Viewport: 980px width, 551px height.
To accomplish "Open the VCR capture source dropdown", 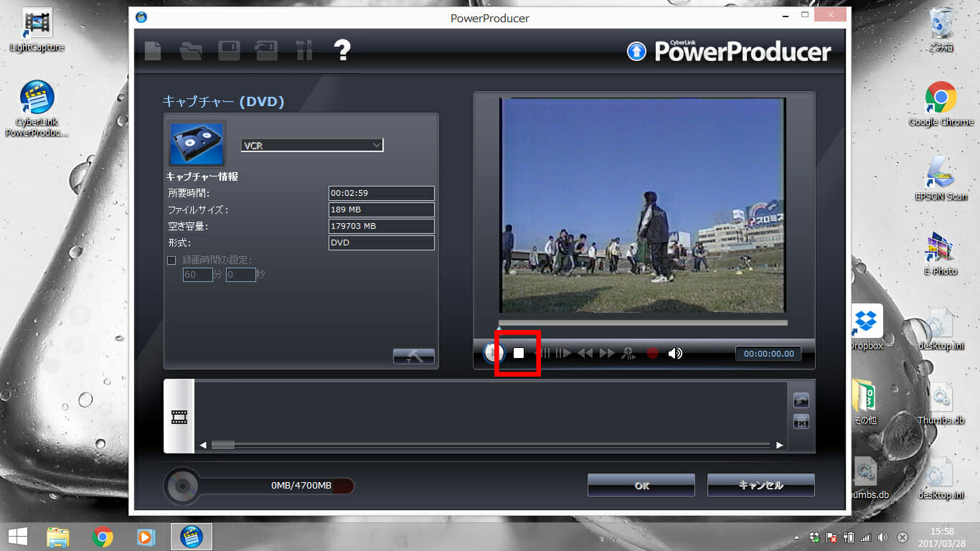I will [312, 146].
